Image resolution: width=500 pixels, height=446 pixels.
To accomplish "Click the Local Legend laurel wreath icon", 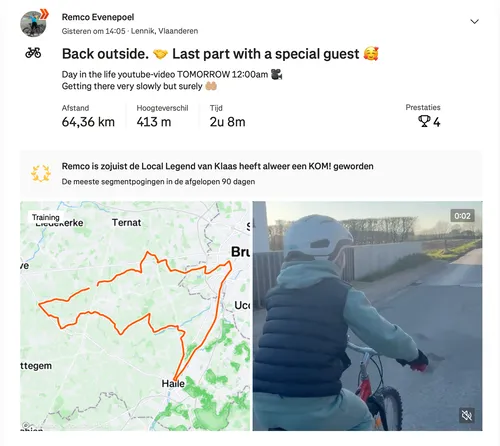I will 41,174.
